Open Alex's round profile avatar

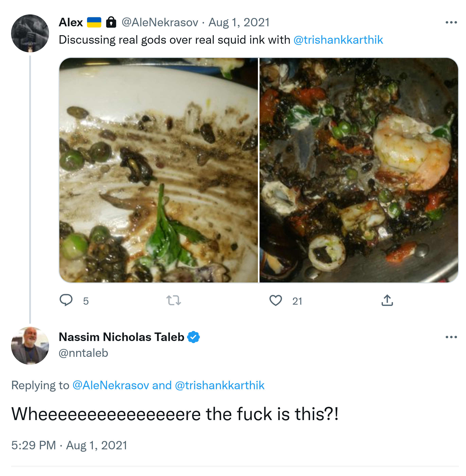30,33
